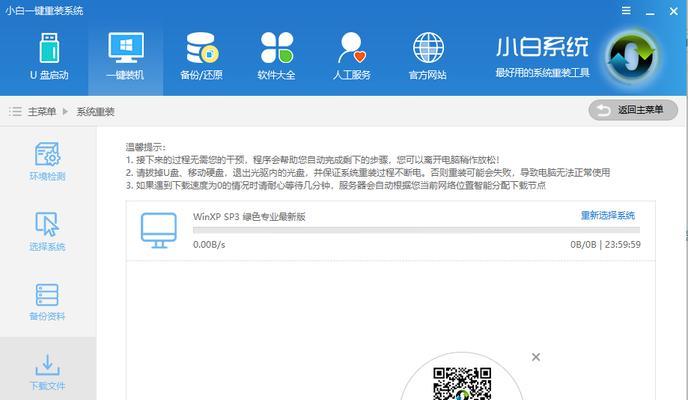Click the download progress bar
688x400 pixels.
coord(416,230)
